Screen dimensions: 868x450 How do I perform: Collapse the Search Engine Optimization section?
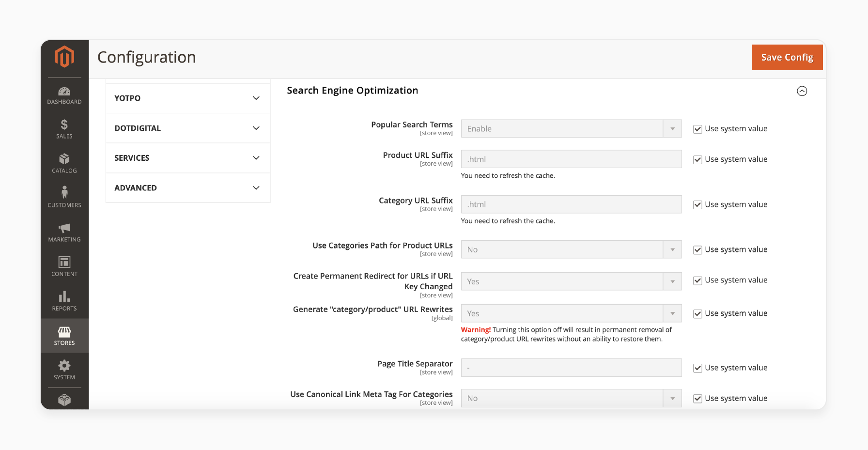(x=802, y=91)
